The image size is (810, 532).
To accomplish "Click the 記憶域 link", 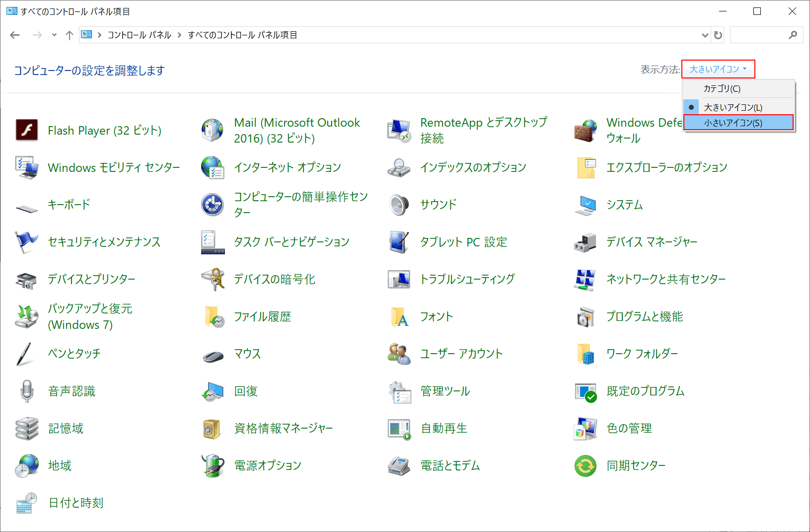I will (66, 428).
